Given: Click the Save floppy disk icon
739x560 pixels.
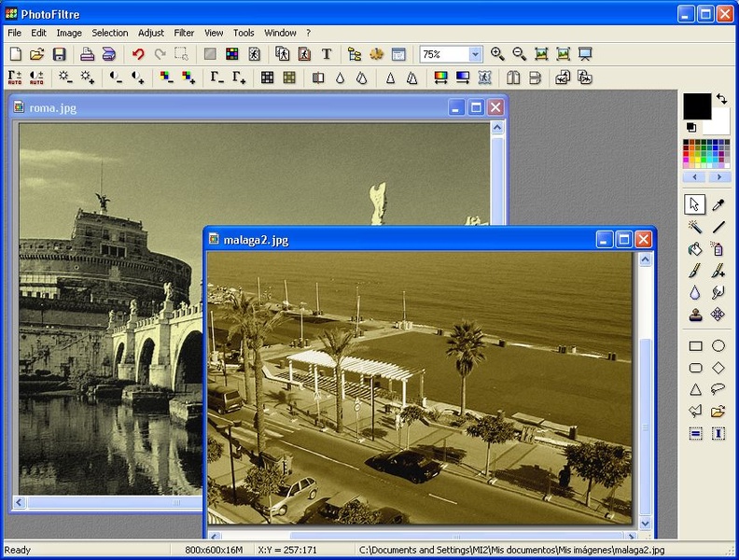Looking at the screenshot, I should pyautogui.click(x=59, y=54).
